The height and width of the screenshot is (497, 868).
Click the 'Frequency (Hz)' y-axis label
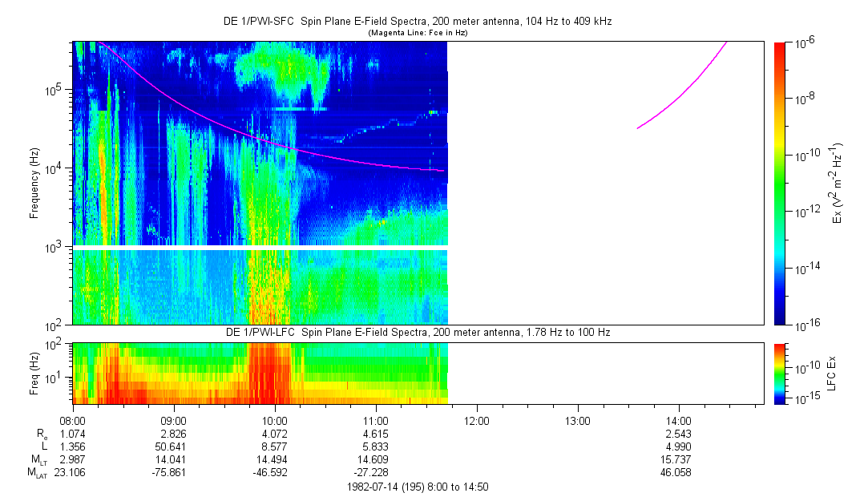(x=34, y=183)
